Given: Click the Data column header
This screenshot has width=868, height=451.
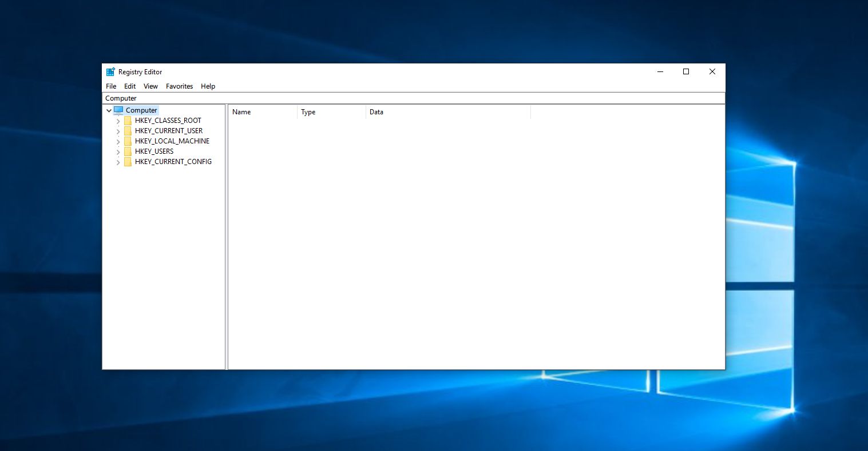Looking at the screenshot, I should 448,112.
